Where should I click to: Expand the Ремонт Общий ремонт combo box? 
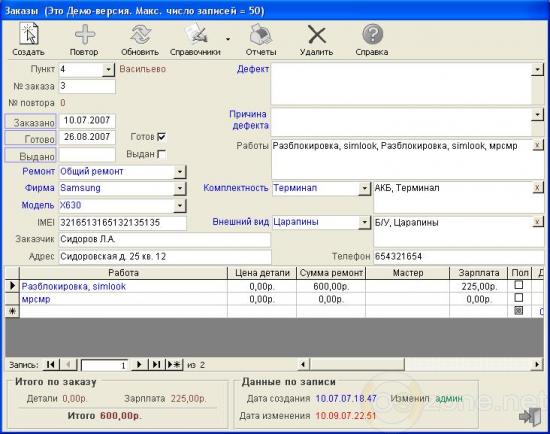pyautogui.click(x=180, y=172)
